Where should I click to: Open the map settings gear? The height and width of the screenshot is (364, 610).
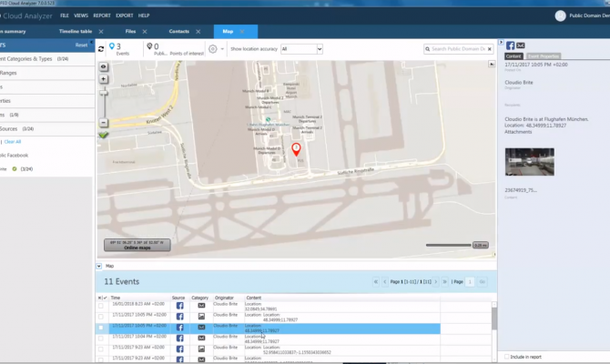click(x=213, y=49)
